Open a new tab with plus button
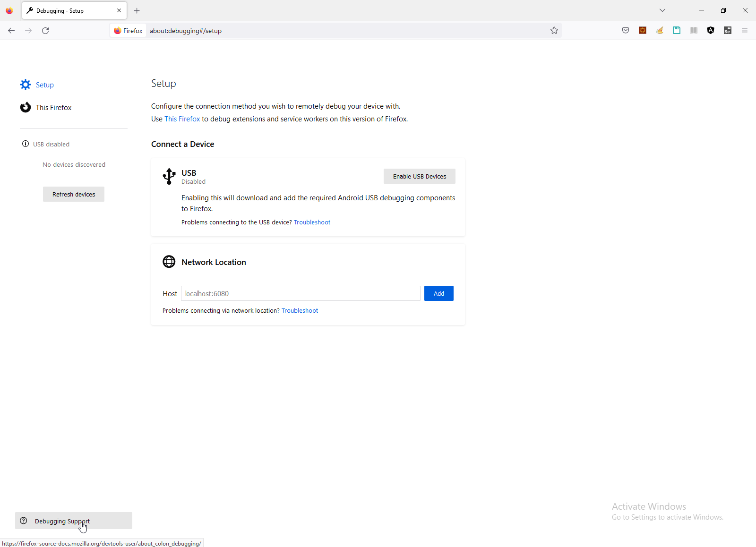 click(x=137, y=11)
